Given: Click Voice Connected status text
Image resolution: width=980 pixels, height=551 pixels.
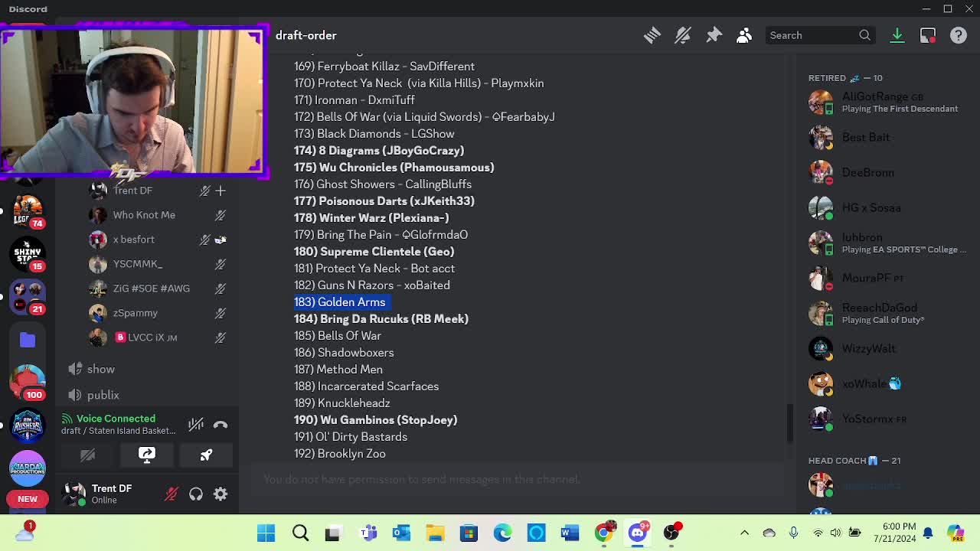Looking at the screenshot, I should tap(116, 419).
